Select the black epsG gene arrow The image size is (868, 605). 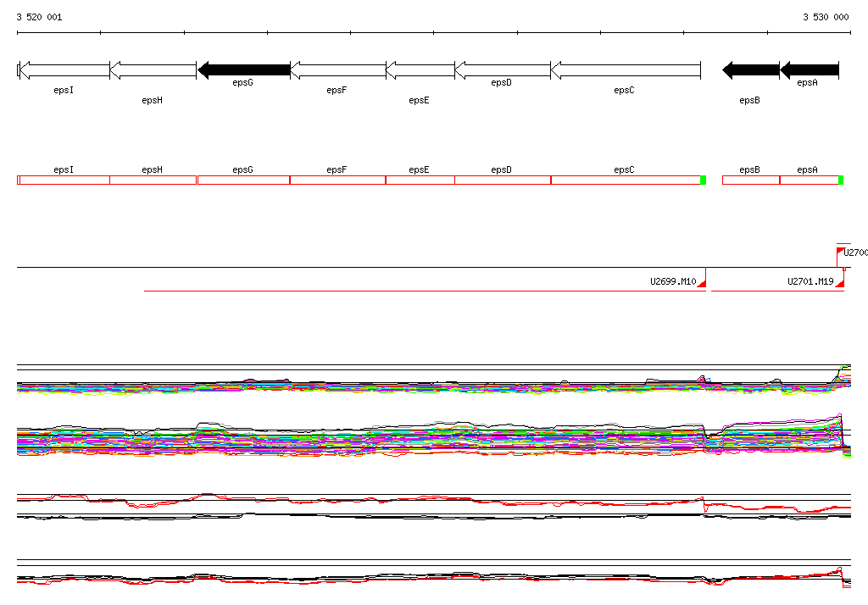pos(244,70)
